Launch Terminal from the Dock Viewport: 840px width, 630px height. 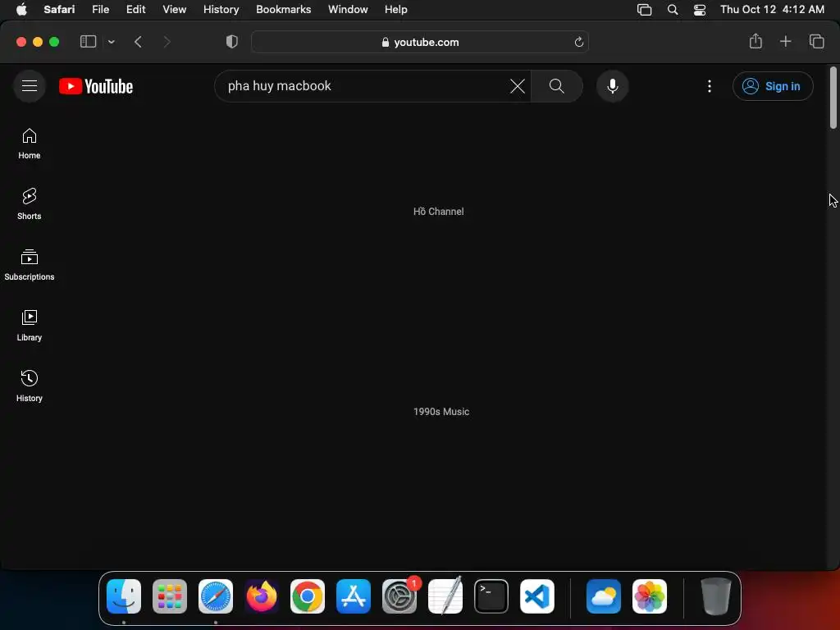pos(491,596)
